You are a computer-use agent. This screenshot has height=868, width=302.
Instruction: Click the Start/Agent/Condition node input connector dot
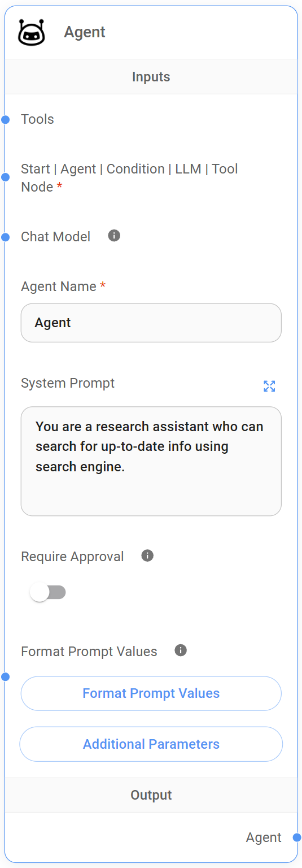[x=6, y=177]
